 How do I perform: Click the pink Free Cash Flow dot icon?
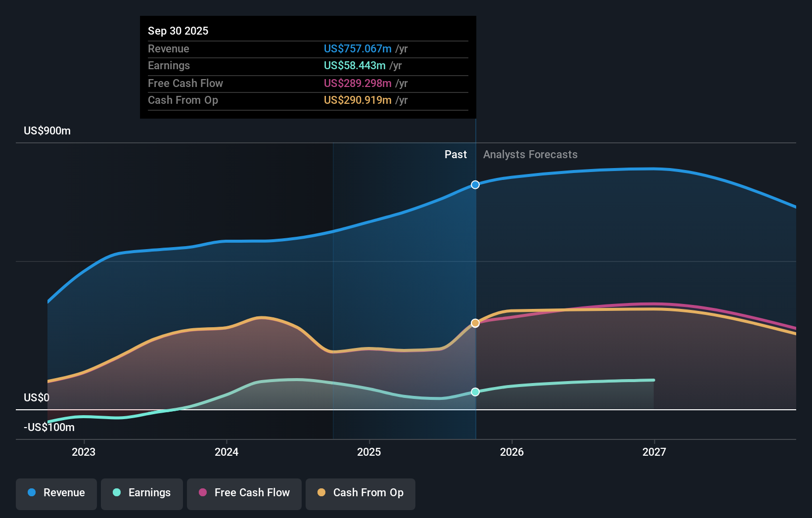(x=203, y=493)
